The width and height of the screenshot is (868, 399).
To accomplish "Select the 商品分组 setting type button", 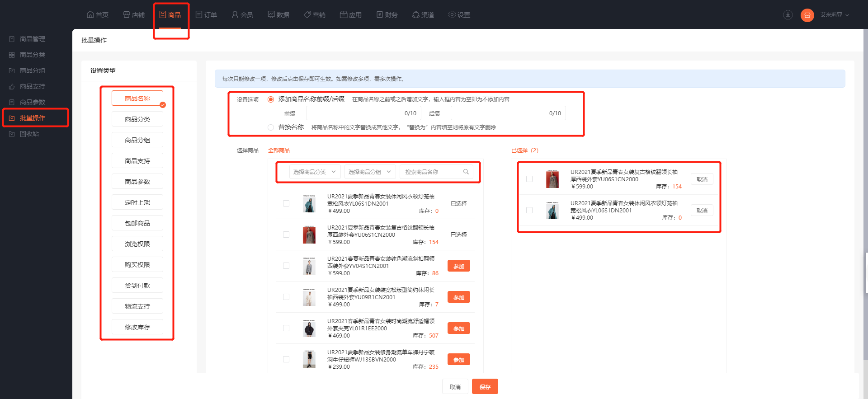I will coord(137,140).
